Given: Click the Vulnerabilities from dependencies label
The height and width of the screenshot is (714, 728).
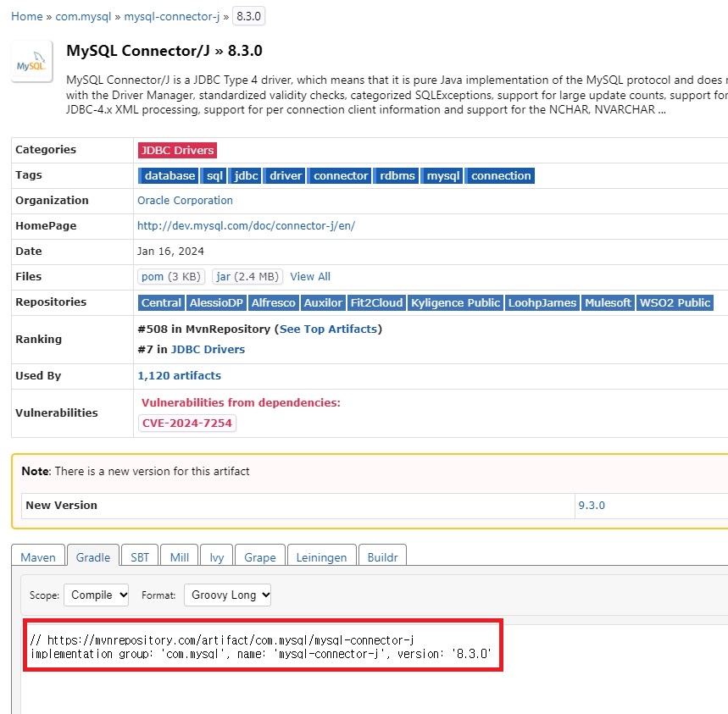Looking at the screenshot, I should point(241,402).
